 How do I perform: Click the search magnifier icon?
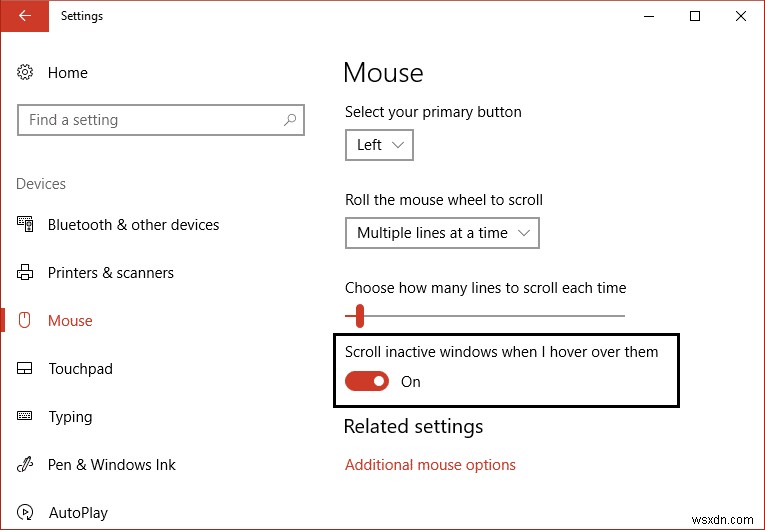pos(290,120)
